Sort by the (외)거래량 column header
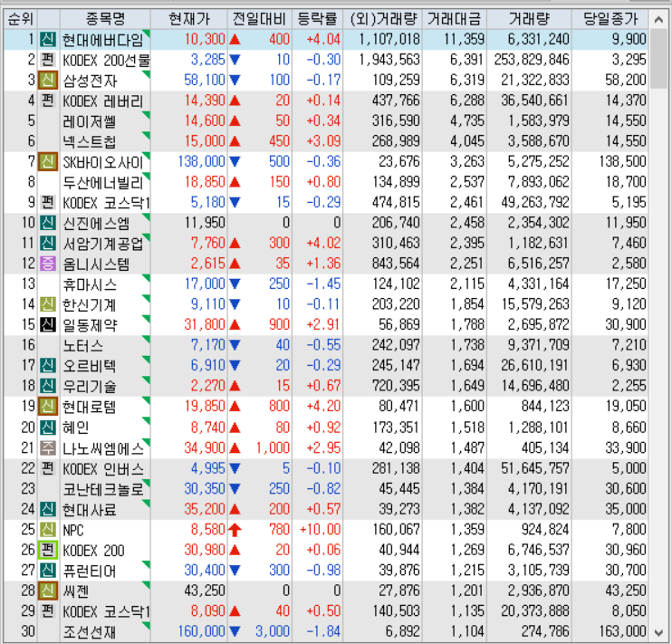Screen dimensions: 672x644 [x=383, y=19]
